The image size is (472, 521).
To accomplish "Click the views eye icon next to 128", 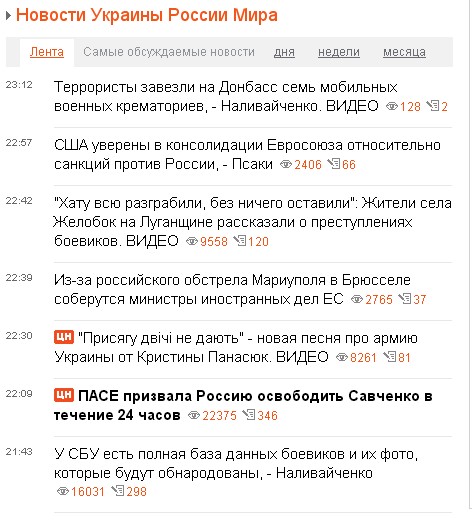I will pos(392,106).
